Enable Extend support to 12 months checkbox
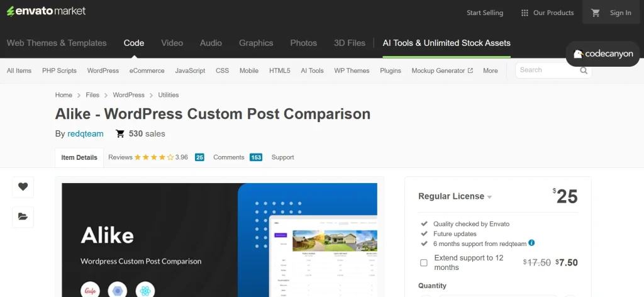The width and height of the screenshot is (644, 297). point(424,262)
